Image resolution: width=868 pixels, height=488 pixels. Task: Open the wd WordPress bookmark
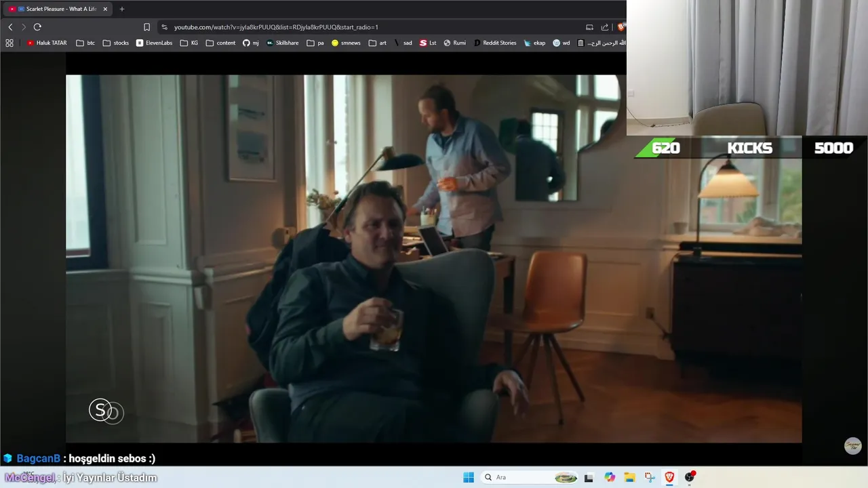tap(561, 43)
